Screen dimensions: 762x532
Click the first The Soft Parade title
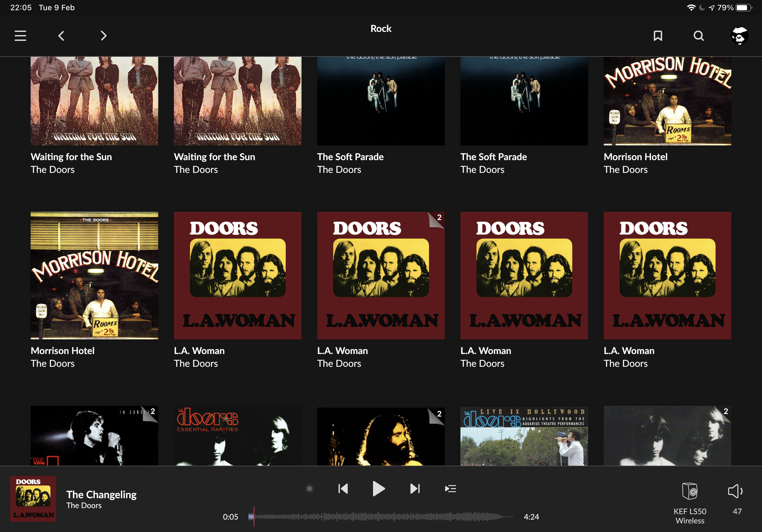(x=350, y=157)
